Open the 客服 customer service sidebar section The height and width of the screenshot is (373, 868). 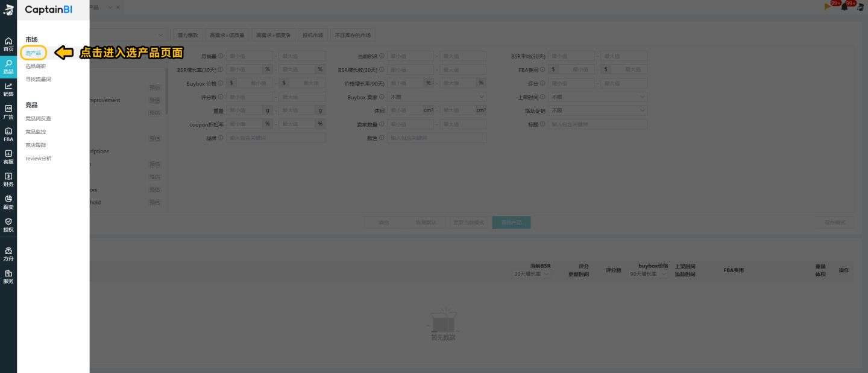(x=8, y=157)
